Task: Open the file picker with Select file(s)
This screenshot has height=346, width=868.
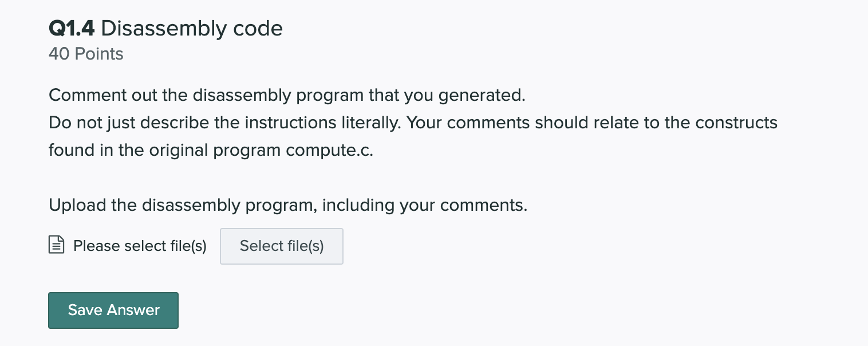Action: (x=281, y=246)
